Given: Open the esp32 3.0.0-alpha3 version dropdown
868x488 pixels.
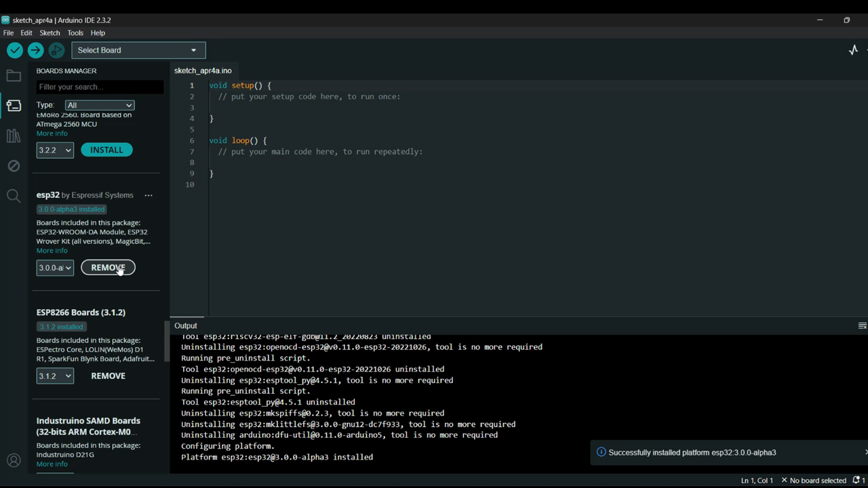Looking at the screenshot, I should (55, 268).
